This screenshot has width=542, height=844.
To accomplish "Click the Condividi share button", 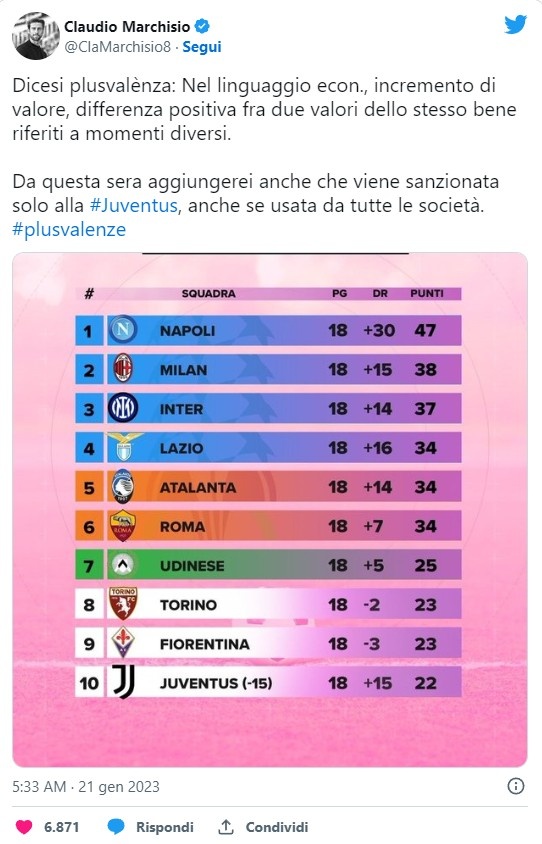I will coord(277,827).
